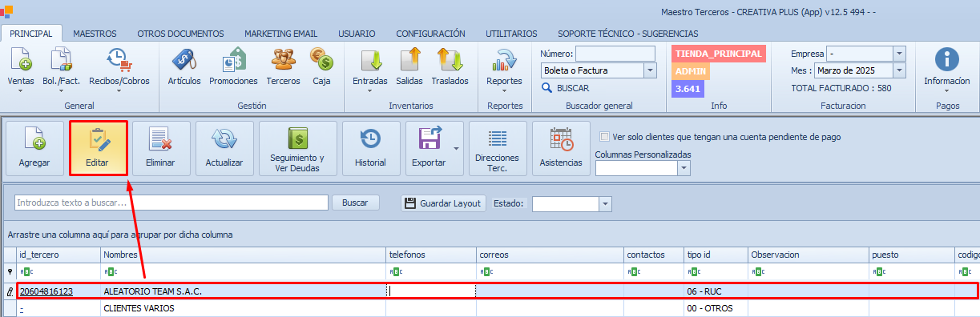Click the Nombres column filter cell
Screen dimensions: 980x317
(x=244, y=271)
